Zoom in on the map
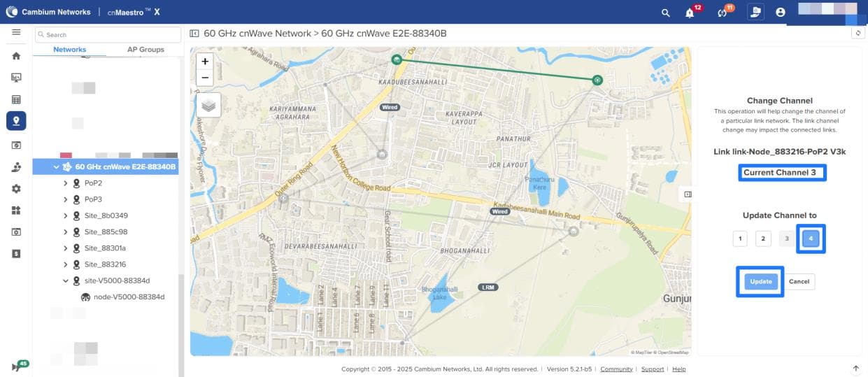The height and width of the screenshot is (377, 868). (205, 62)
